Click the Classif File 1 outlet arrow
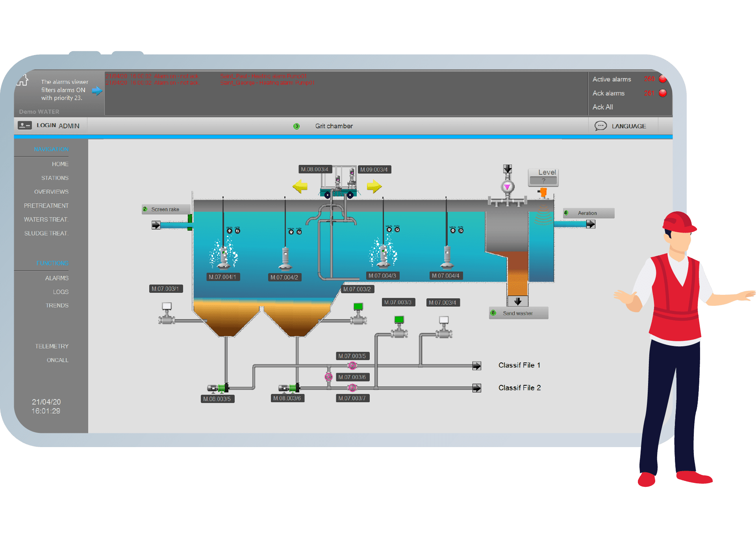Screen dimensions: 756x538 click(x=477, y=366)
